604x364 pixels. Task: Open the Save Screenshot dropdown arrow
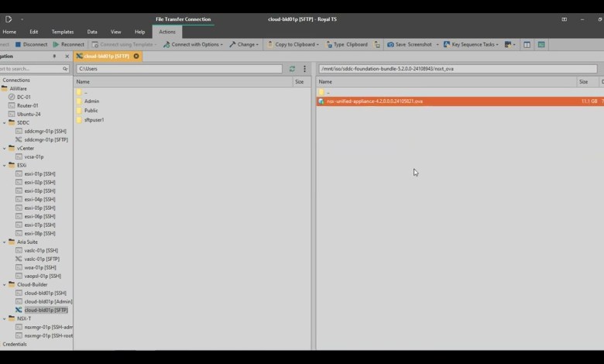click(438, 45)
